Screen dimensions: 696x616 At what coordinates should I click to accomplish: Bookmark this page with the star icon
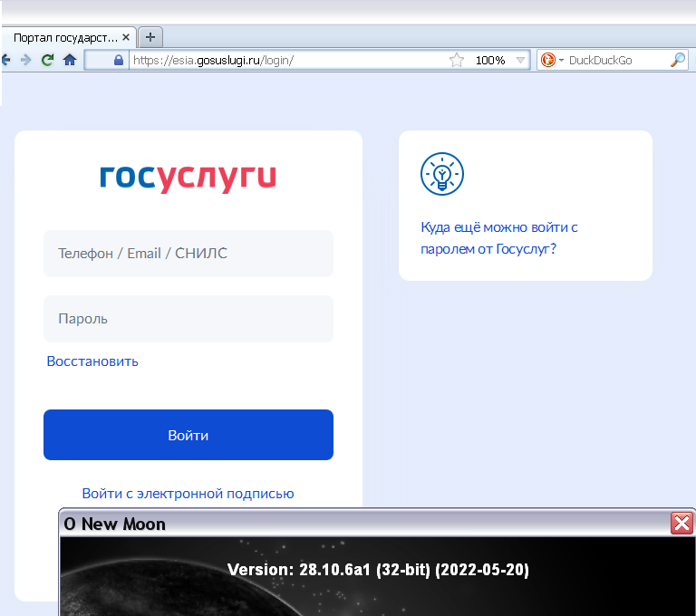457,60
